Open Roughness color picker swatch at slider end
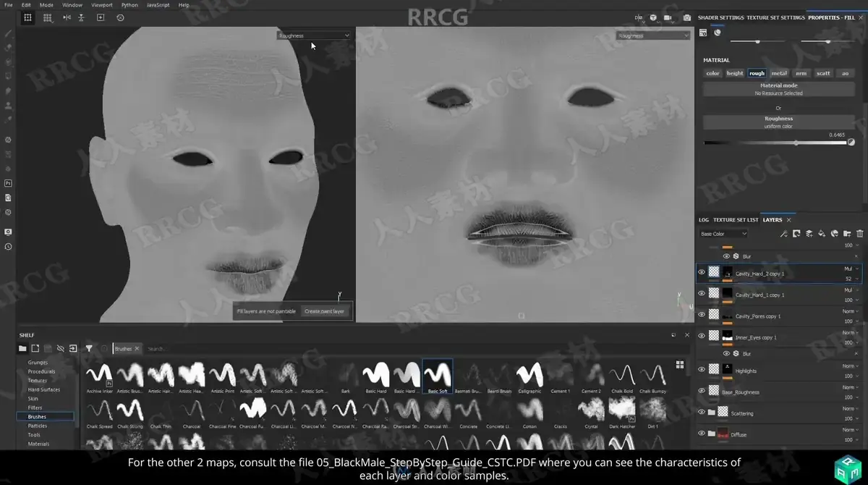Viewport: 868px width, 485px height. tap(851, 143)
